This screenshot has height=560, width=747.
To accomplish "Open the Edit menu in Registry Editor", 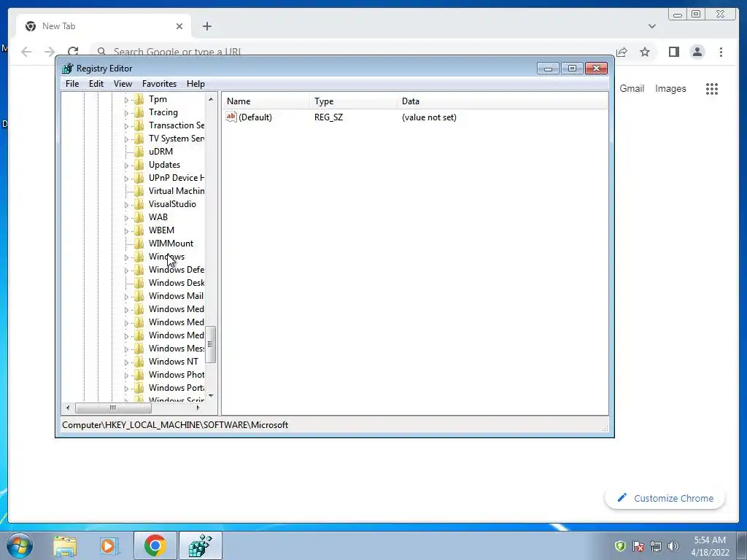I will 96,84.
